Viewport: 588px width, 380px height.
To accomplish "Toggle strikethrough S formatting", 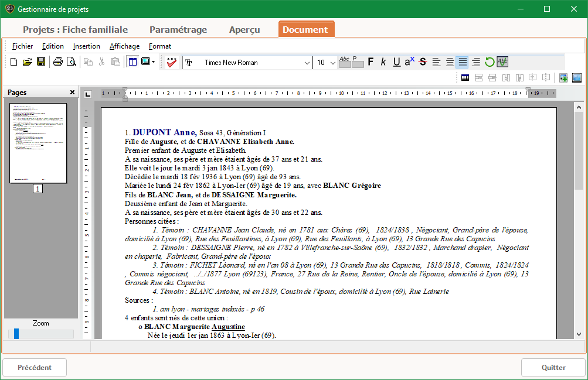I will (423, 62).
